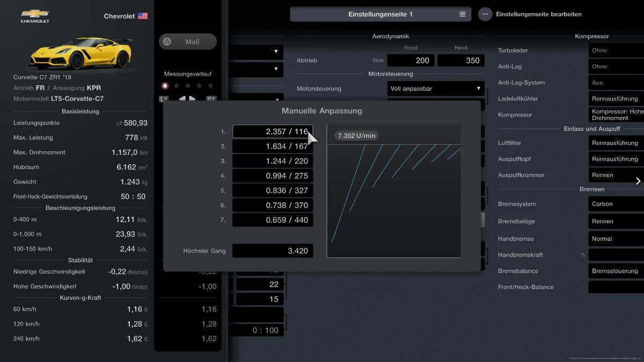The height and width of the screenshot is (362, 644).
Task: Click the R1 shoulder button icon
Action: pyautogui.click(x=211, y=99)
